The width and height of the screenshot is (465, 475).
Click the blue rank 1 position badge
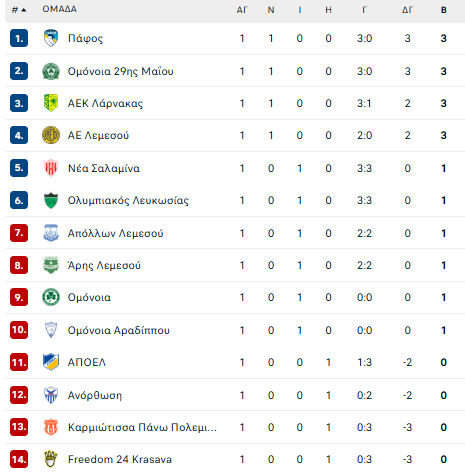click(19, 38)
